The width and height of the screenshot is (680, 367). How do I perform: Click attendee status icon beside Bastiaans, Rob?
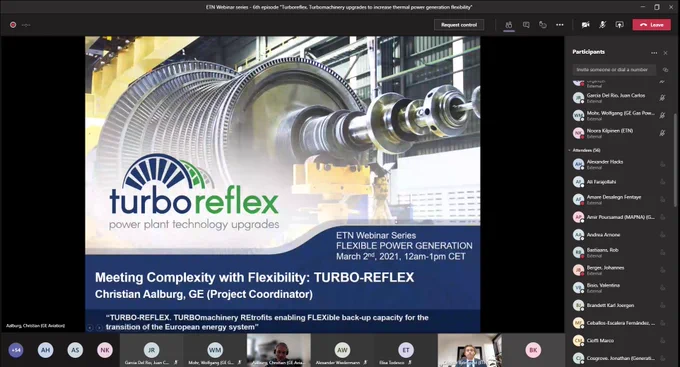coord(662,252)
